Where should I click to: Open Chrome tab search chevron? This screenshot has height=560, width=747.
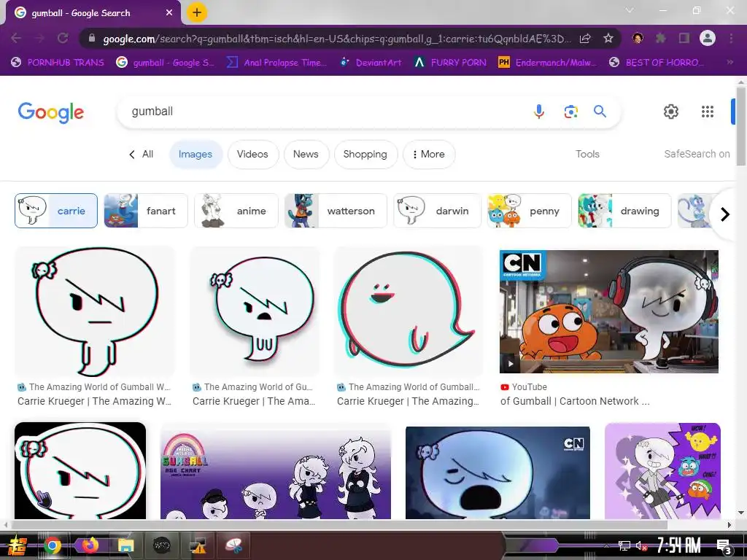630,10
